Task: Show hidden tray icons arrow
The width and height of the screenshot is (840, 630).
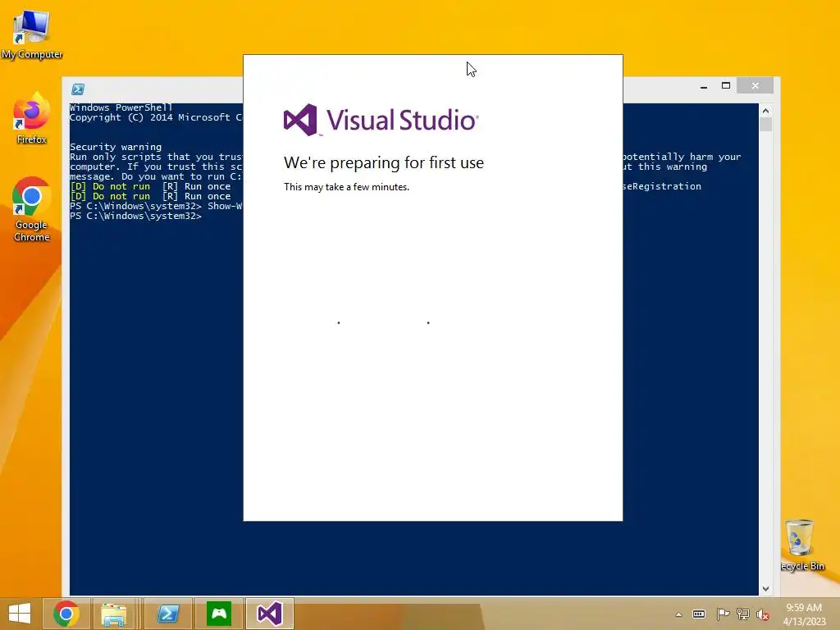Action: pyautogui.click(x=678, y=614)
